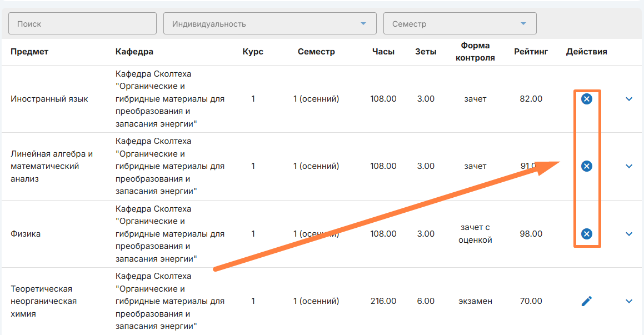Click the Зеты column header
This screenshot has height=335, width=644.
coord(426,52)
